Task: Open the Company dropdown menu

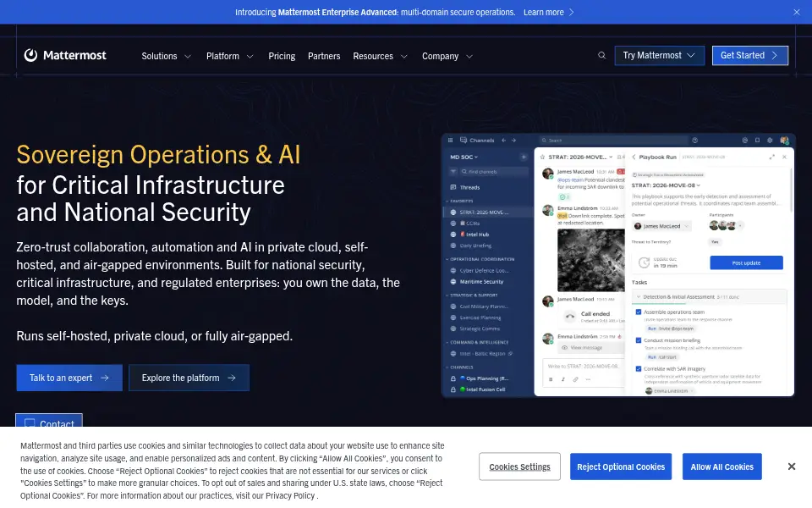Action: (x=447, y=56)
